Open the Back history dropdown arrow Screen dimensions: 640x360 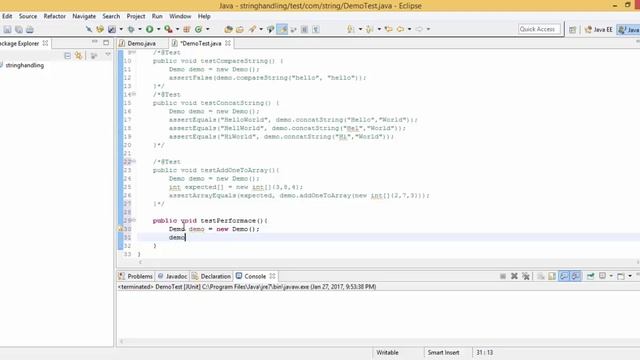409,29
